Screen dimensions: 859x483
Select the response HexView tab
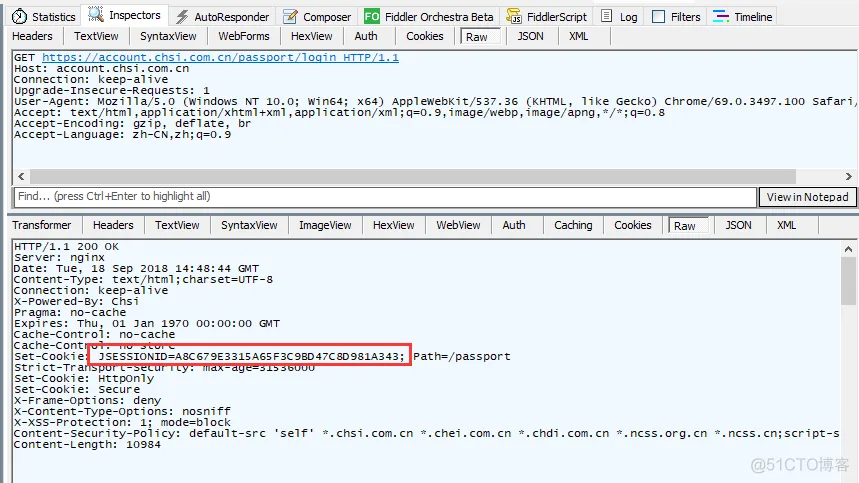[x=393, y=225]
